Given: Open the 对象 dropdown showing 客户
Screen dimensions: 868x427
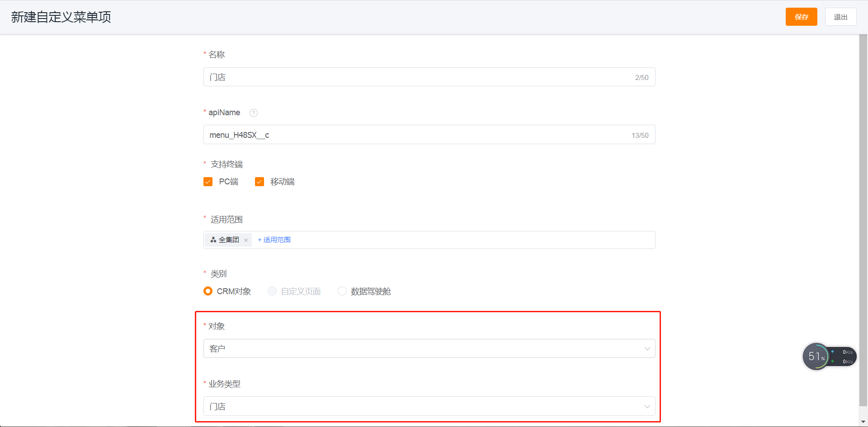Looking at the screenshot, I should point(429,348).
